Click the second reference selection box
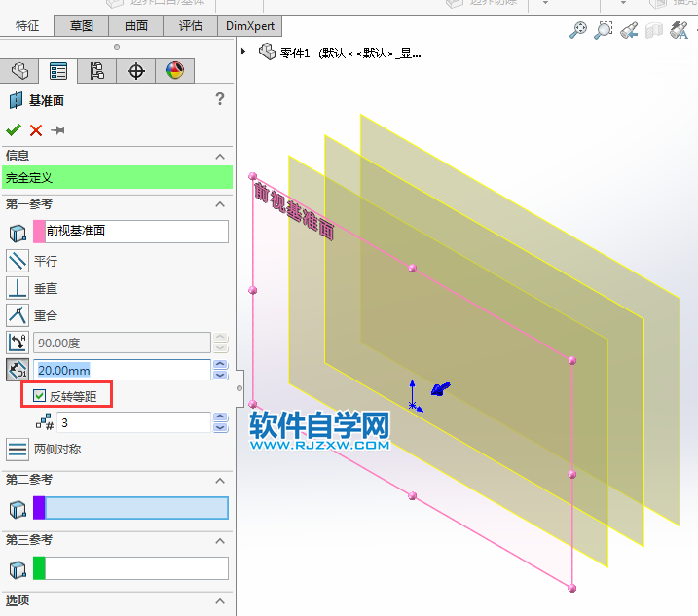The image size is (698, 616). [x=136, y=508]
